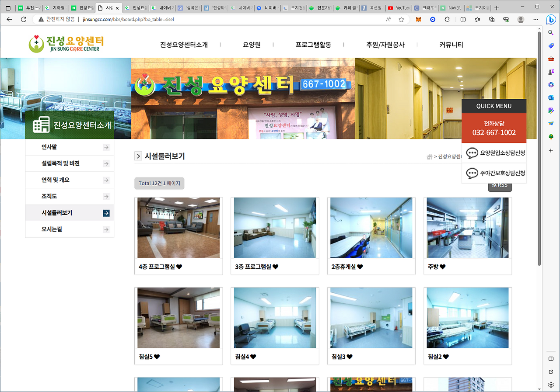This screenshot has width=560, height=392.
Task: Open the browser settings and more menu
Action: click(536, 20)
